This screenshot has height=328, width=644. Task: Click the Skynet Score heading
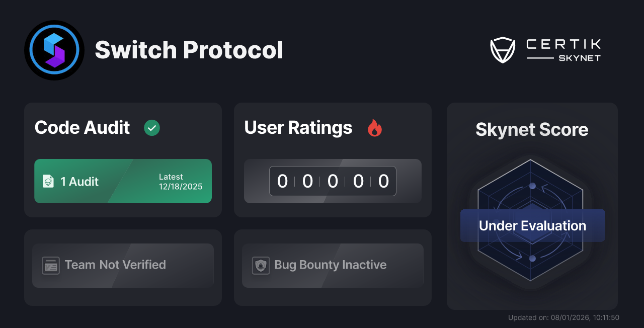[532, 130]
